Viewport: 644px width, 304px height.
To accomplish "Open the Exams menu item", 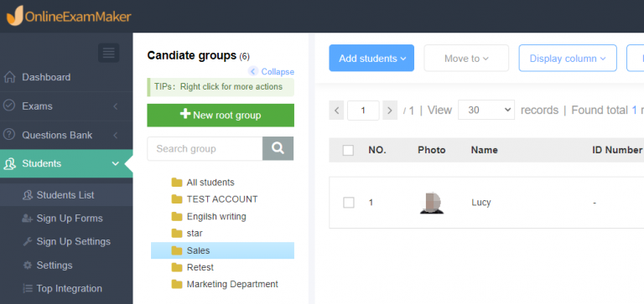I will [66, 106].
